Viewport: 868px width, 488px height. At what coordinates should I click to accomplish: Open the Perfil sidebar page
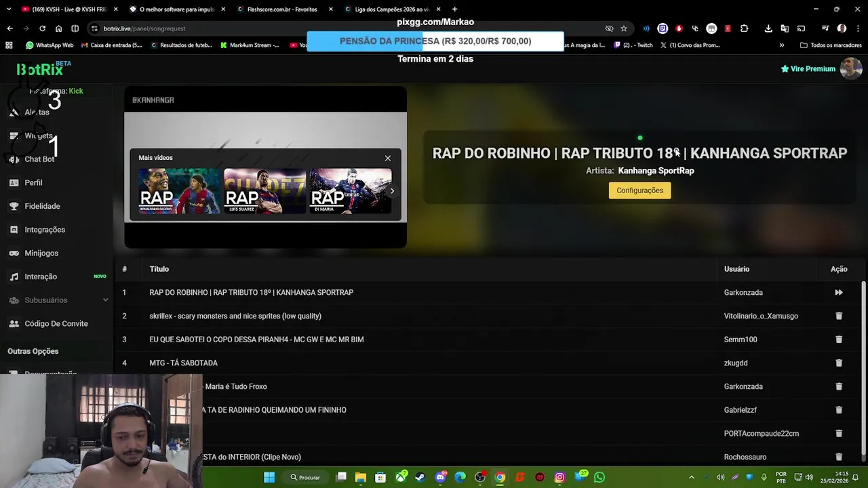pos(33,183)
